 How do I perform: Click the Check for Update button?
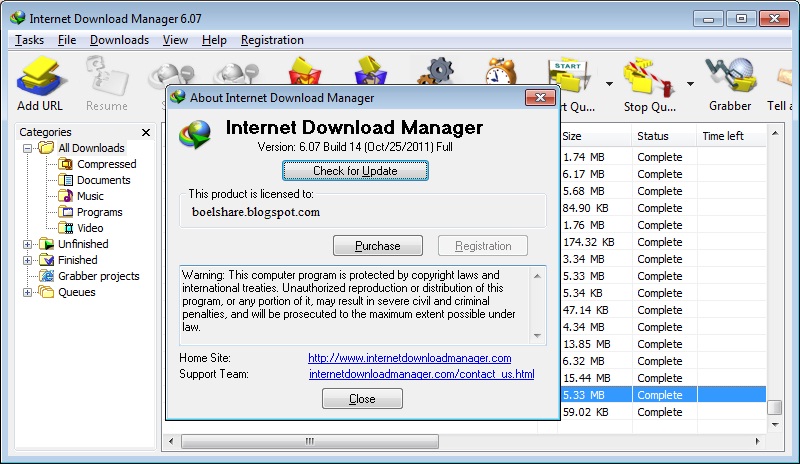pyautogui.click(x=355, y=170)
